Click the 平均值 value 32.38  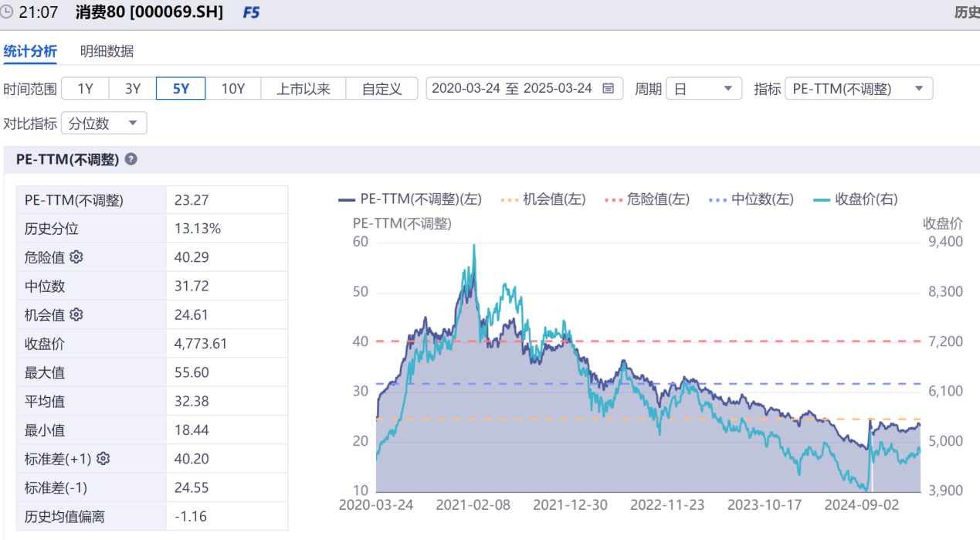tap(192, 401)
